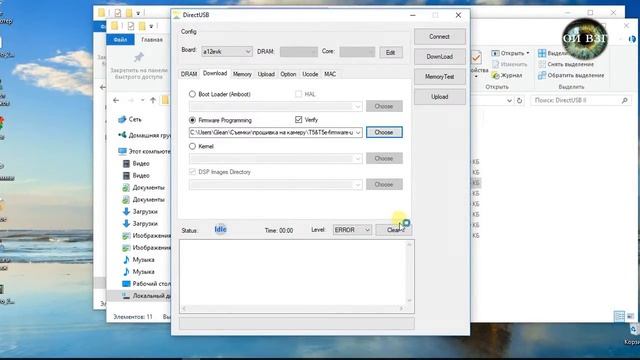640x360 pixels.
Task: Click the pin to Quick Access icon
Action: (x=139, y=57)
